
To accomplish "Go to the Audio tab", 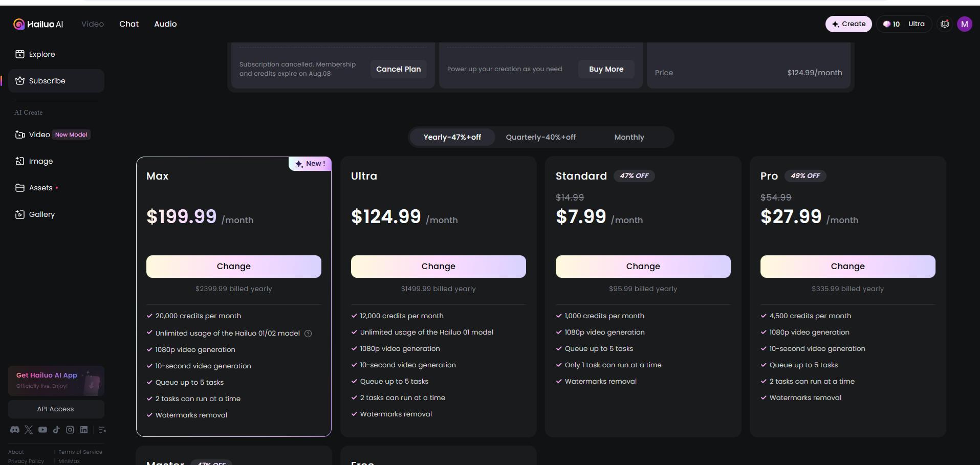I will (165, 24).
